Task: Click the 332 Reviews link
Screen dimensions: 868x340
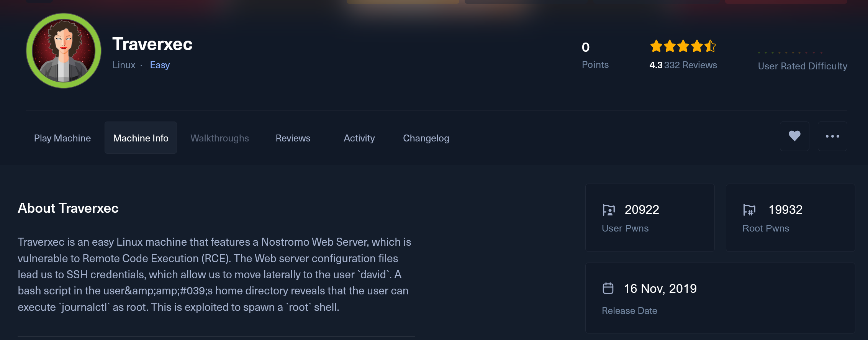Action: pyautogui.click(x=690, y=65)
